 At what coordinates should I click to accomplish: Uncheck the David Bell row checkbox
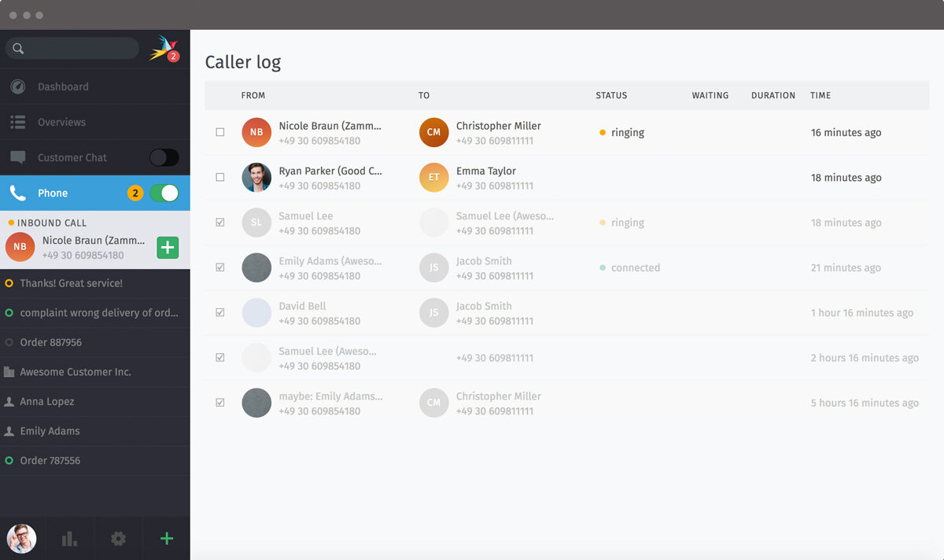coord(220,312)
